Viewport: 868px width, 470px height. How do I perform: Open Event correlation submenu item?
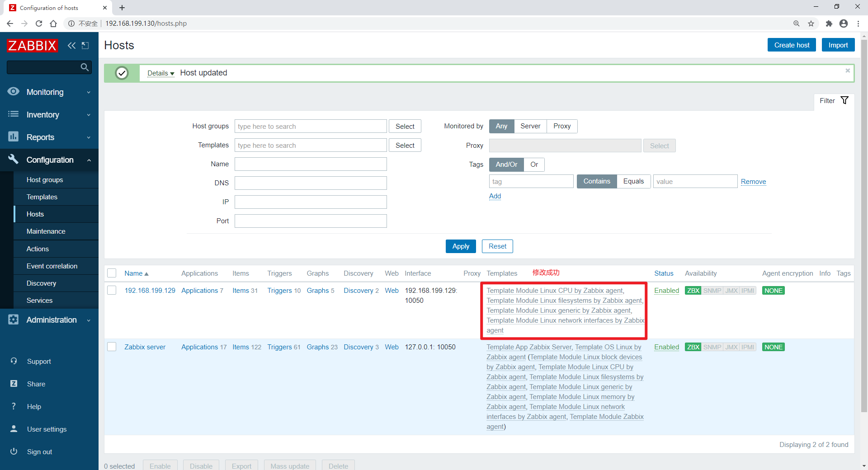click(x=56, y=266)
